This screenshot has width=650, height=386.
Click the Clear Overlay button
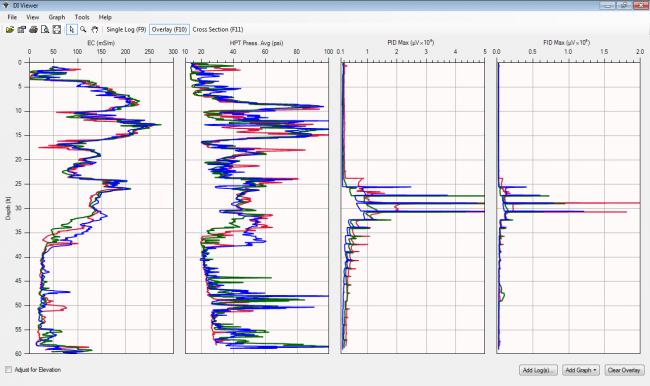point(624,370)
